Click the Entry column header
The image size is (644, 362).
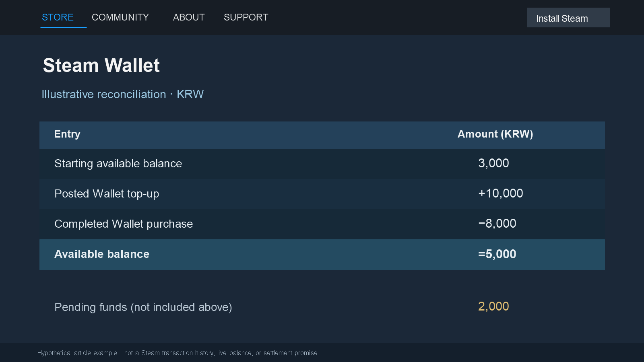pyautogui.click(x=67, y=134)
